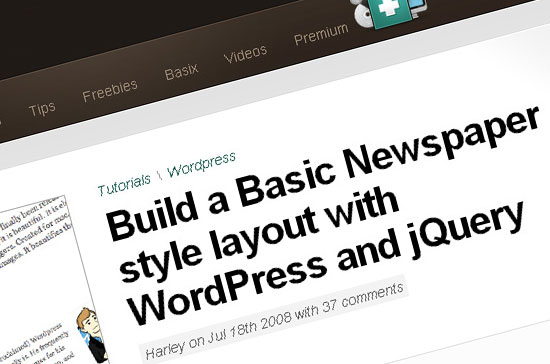The width and height of the screenshot is (550, 364).
Task: Click the 37 comments link
Action: point(362,298)
